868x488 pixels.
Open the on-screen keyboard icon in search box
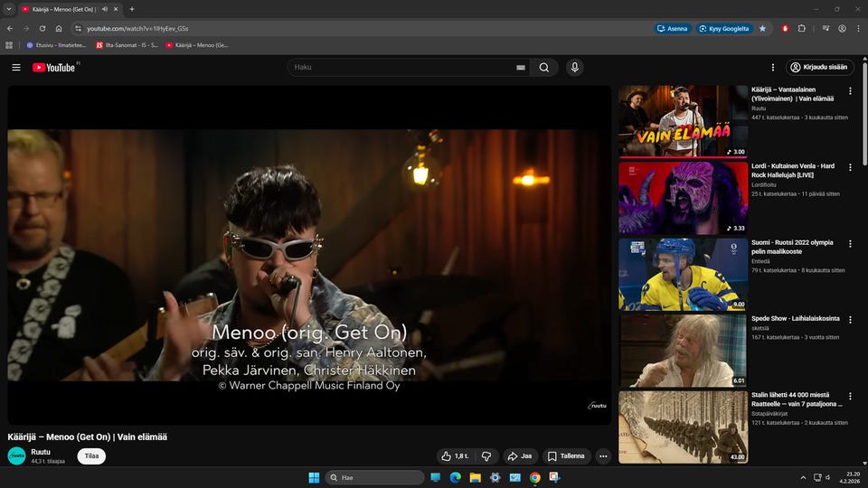pyautogui.click(x=521, y=68)
